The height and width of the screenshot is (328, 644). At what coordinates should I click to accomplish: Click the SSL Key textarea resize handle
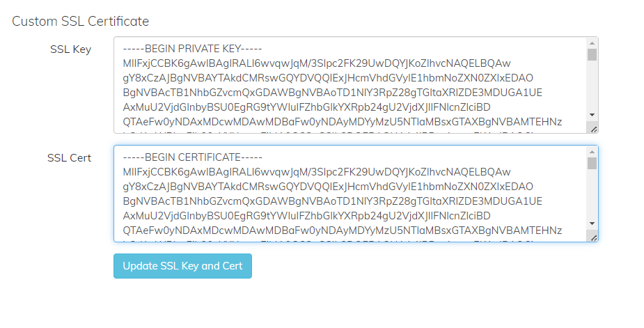coord(592,128)
